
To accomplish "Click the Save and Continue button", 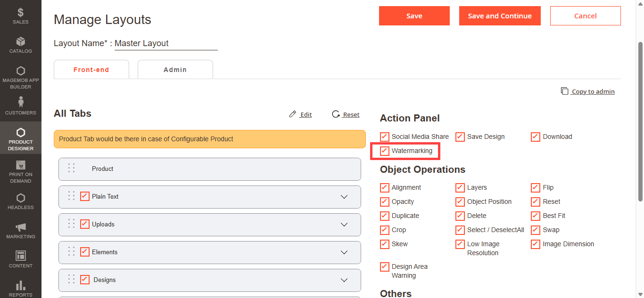I will point(500,16).
